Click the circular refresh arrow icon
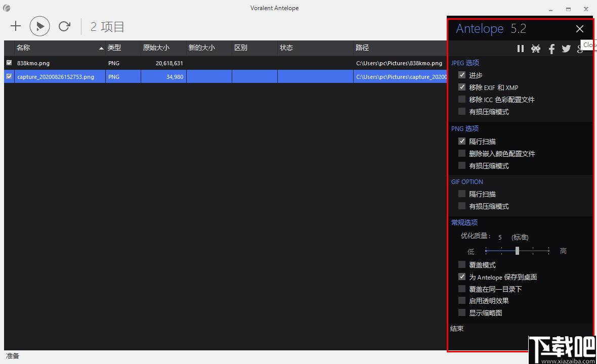 (x=64, y=26)
